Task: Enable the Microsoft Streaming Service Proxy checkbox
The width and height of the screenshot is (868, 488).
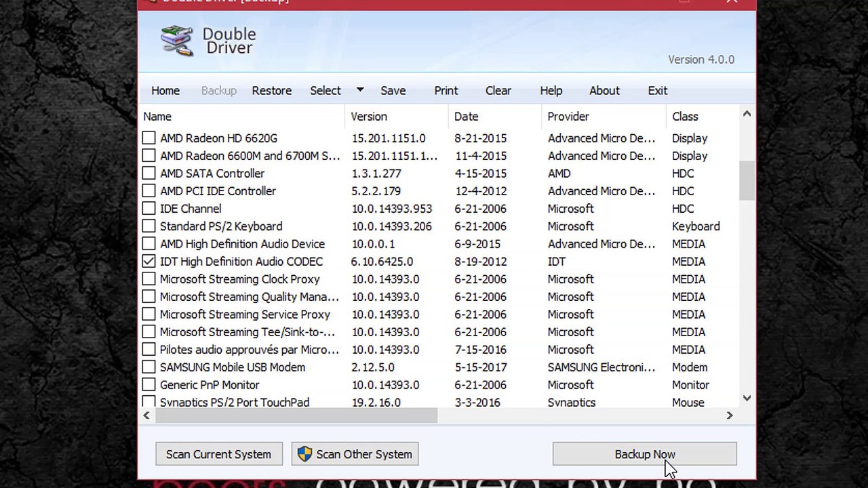Action: tap(149, 314)
